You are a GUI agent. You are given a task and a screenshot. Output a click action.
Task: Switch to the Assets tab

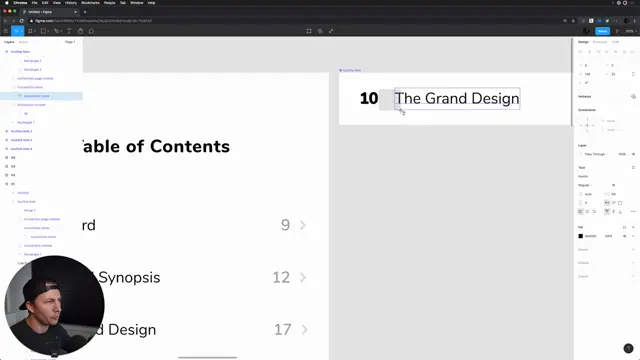coord(23,42)
